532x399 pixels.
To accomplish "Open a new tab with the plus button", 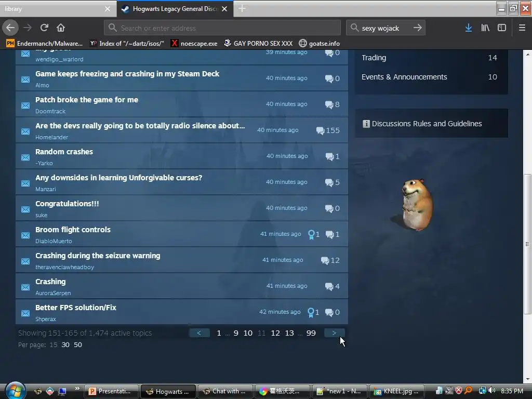I will (242, 8).
